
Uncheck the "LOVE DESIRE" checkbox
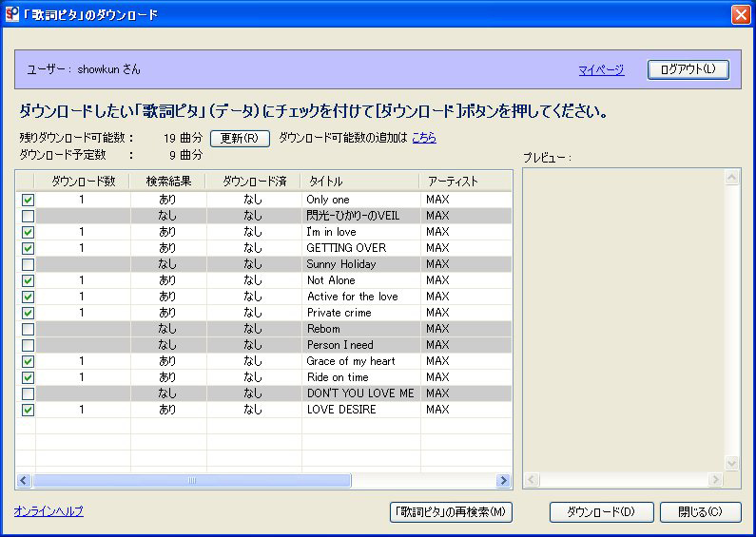coord(28,410)
